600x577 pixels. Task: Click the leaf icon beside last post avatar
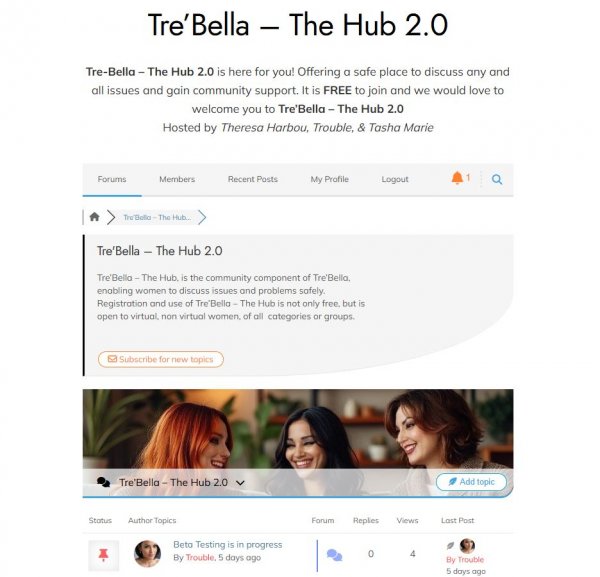(x=451, y=546)
